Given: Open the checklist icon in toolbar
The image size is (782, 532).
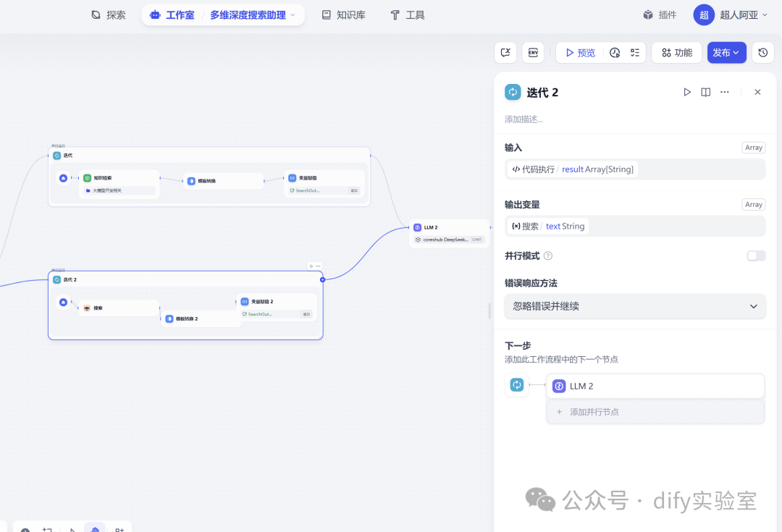Looking at the screenshot, I should click(x=634, y=52).
